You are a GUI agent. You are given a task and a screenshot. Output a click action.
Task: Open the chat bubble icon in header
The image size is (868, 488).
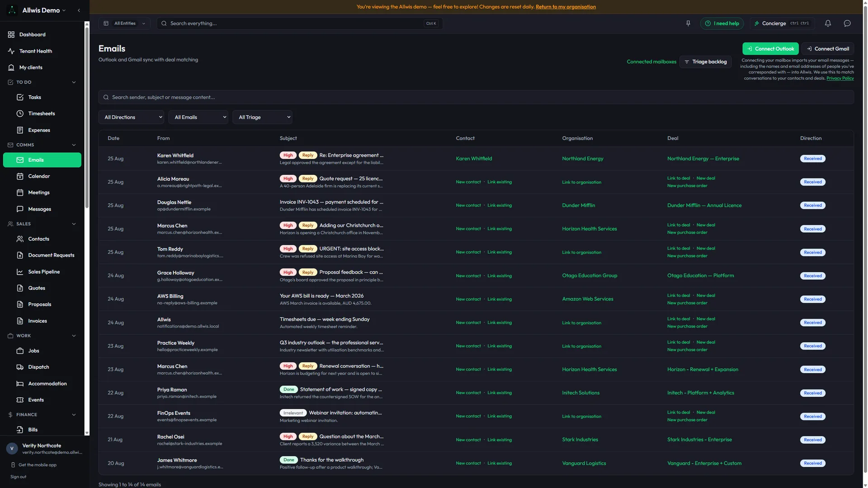point(847,23)
